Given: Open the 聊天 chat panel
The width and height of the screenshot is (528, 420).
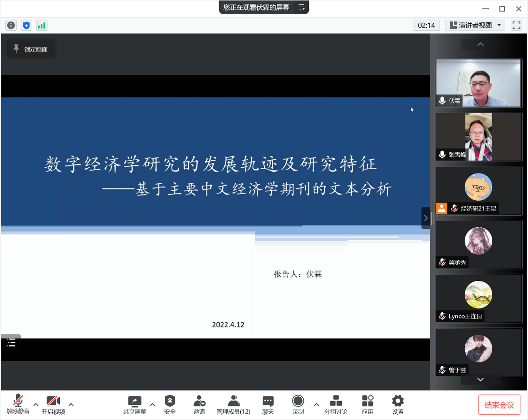Looking at the screenshot, I should point(268,404).
